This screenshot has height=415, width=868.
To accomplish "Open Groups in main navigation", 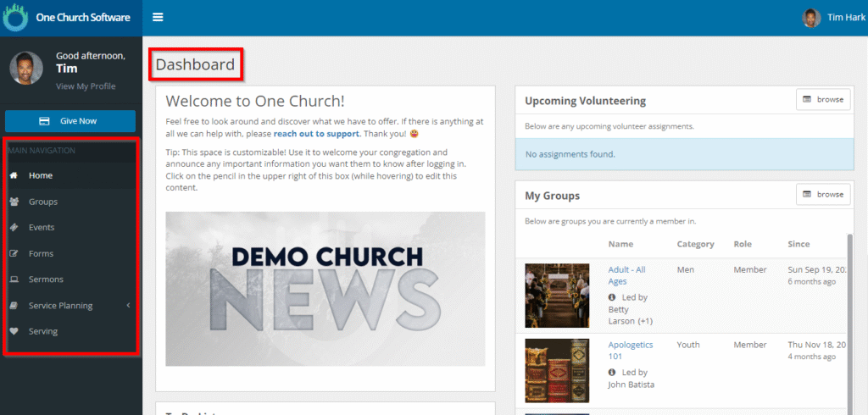I will click(x=43, y=202).
